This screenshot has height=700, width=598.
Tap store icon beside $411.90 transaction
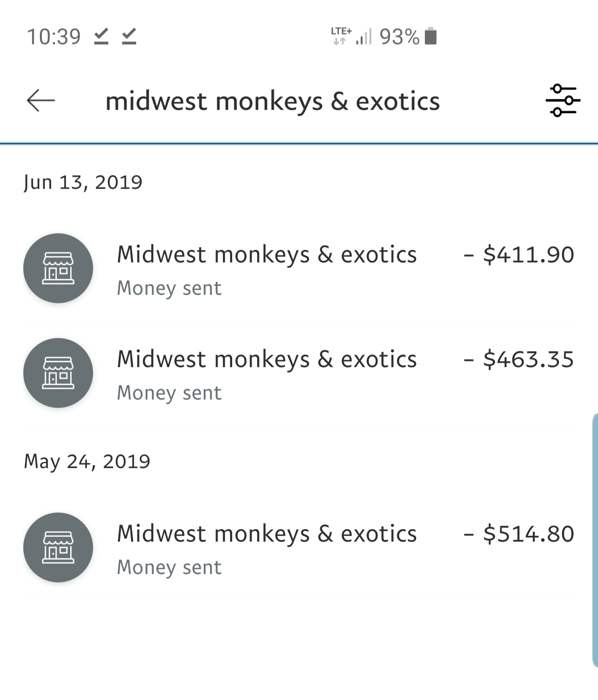(58, 268)
